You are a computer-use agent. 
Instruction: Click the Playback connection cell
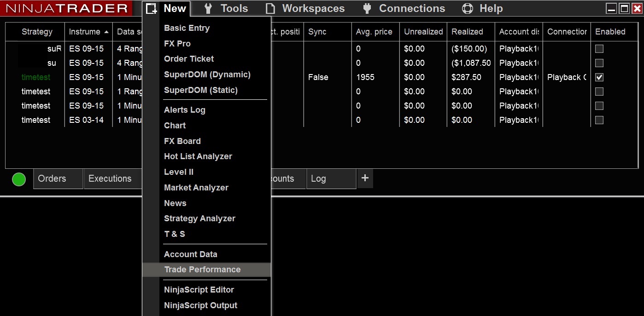(x=567, y=77)
